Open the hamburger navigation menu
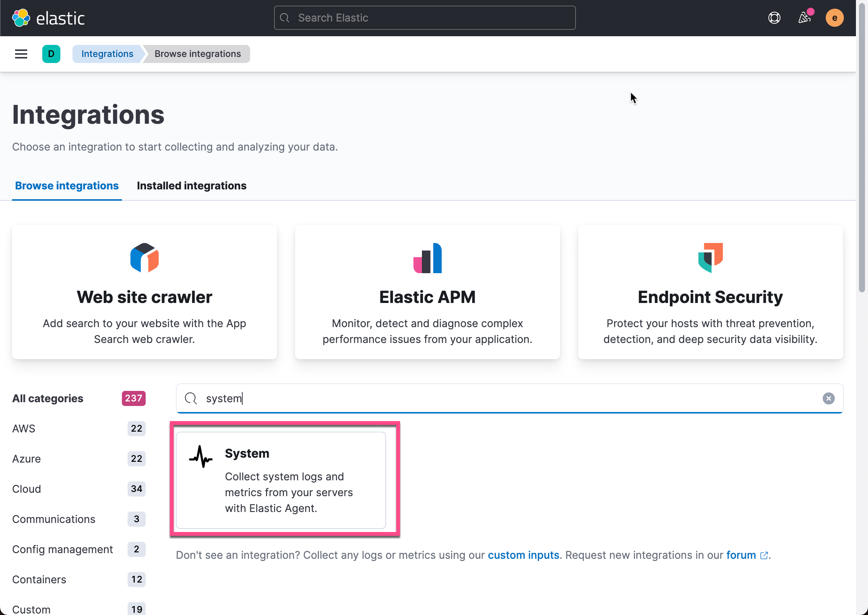 click(21, 54)
